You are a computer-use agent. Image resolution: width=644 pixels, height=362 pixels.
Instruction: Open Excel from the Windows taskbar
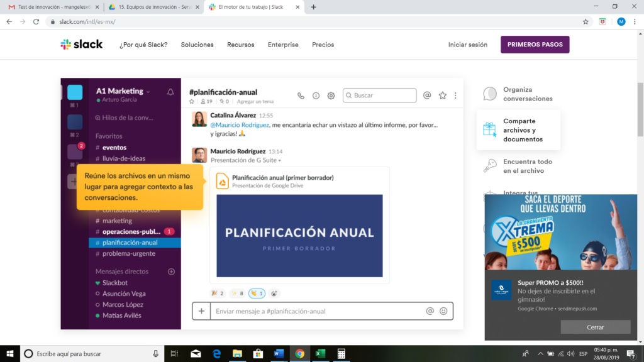(320, 353)
